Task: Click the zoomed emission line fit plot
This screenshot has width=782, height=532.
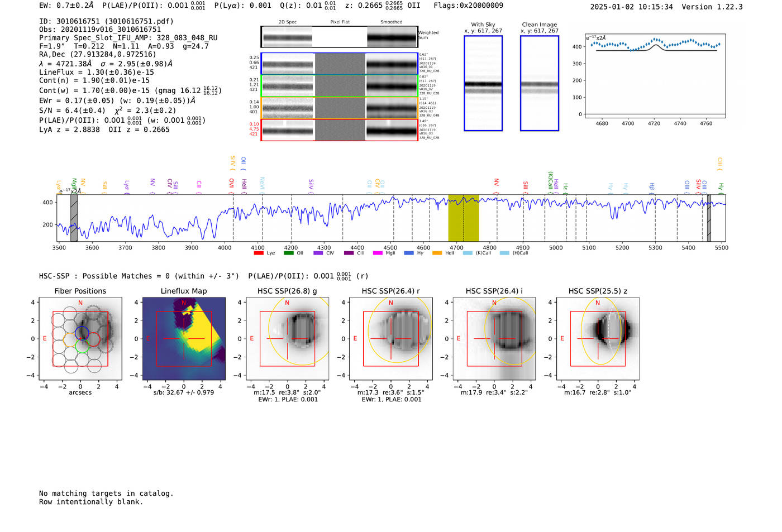Action: [x=655, y=75]
